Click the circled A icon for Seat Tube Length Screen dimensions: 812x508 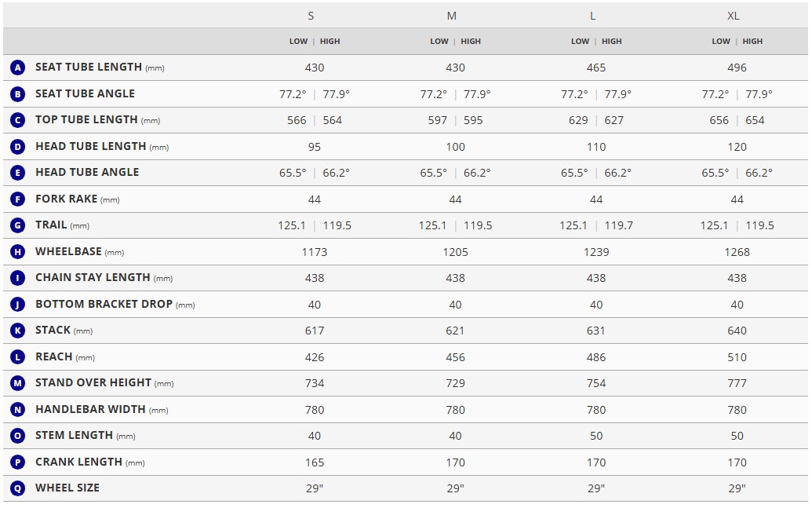pyautogui.click(x=17, y=68)
